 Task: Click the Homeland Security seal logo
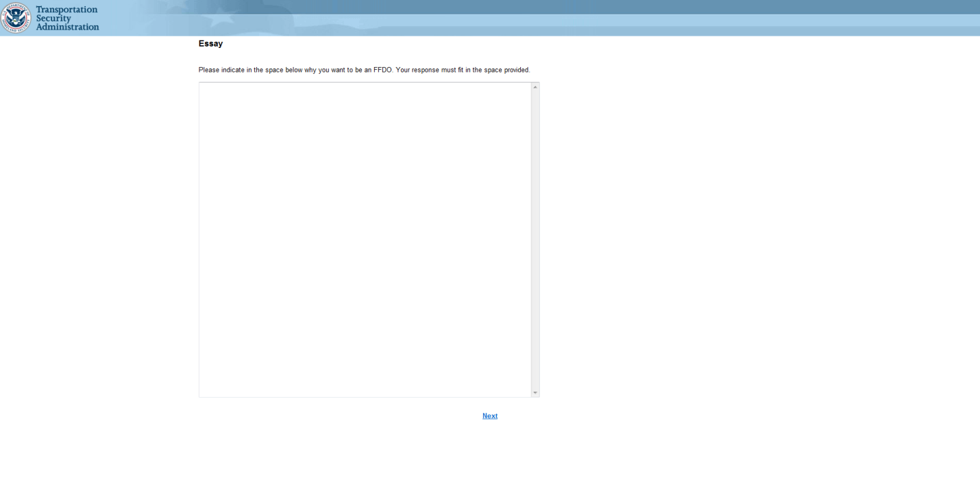tap(16, 18)
